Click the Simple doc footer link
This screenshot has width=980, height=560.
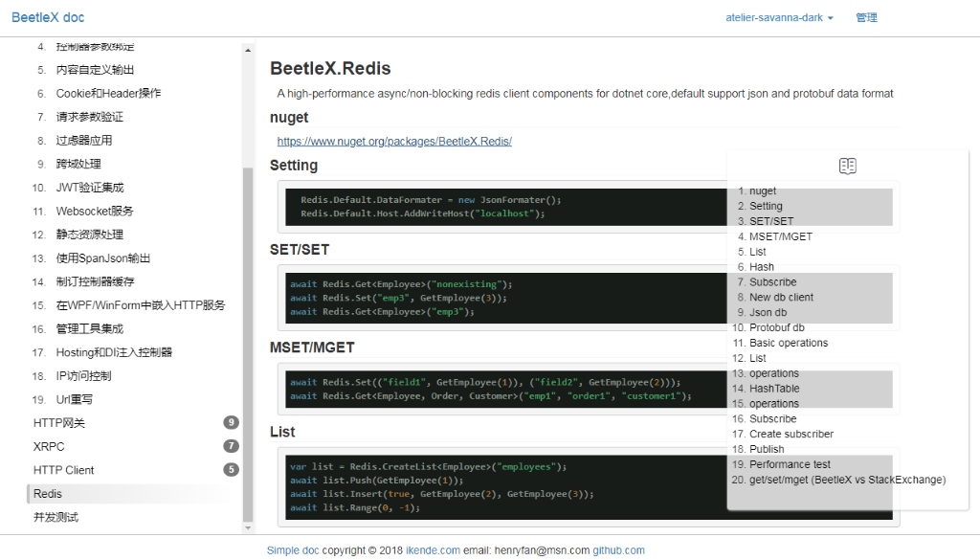point(293,550)
